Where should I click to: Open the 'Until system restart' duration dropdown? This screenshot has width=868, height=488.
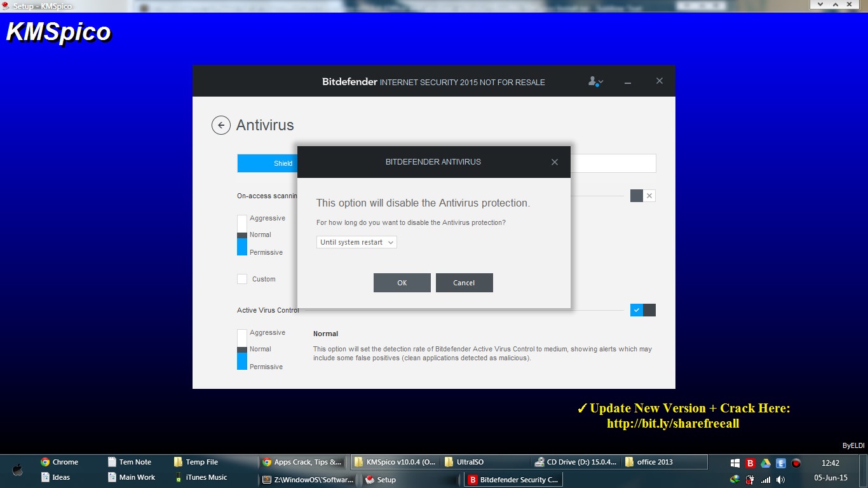(x=356, y=242)
